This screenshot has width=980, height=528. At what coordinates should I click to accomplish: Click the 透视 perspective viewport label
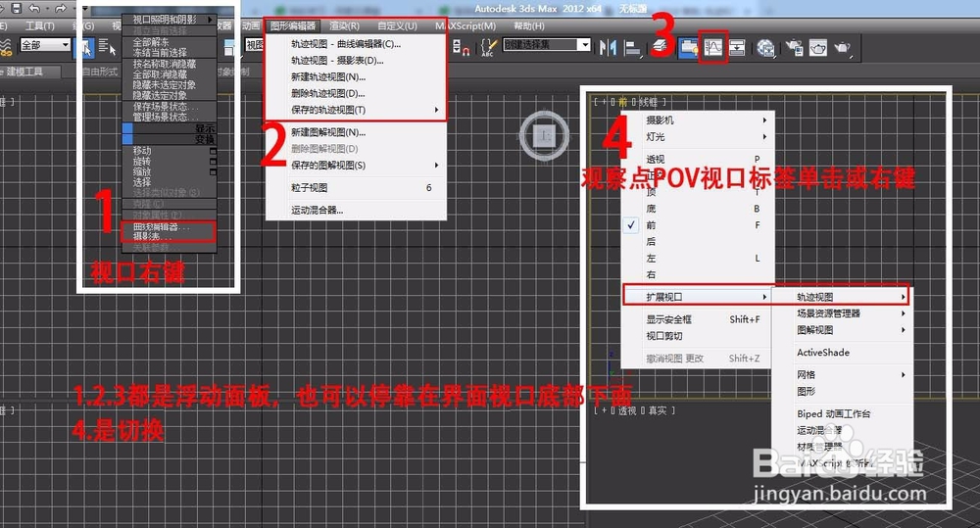click(627, 410)
